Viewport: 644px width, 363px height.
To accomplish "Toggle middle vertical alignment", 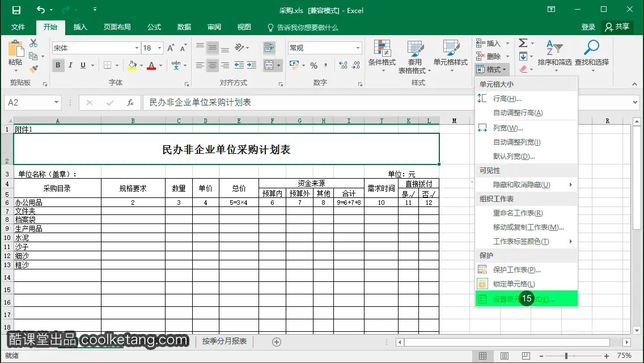I will 213,48.
